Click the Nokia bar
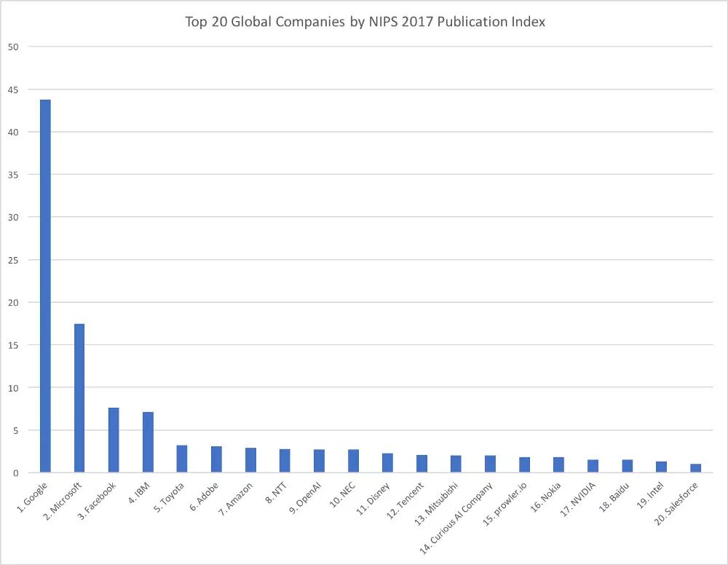This screenshot has height=565, width=728. click(558, 465)
